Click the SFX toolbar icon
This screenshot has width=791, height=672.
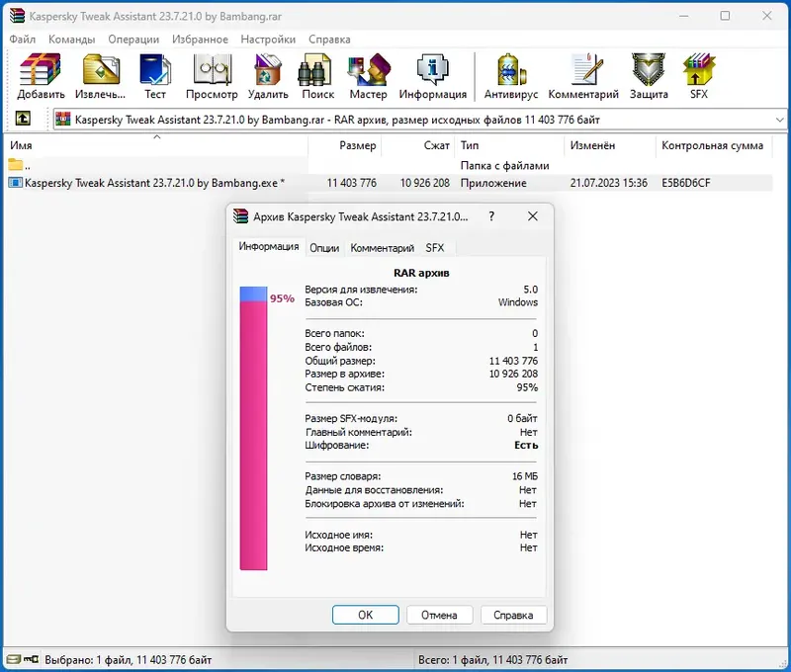coord(699,76)
